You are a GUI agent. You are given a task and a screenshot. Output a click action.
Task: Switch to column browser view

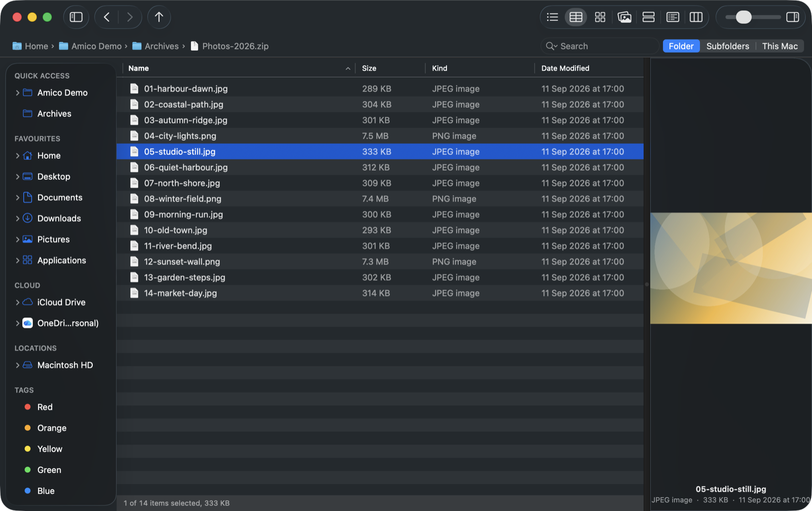(696, 17)
